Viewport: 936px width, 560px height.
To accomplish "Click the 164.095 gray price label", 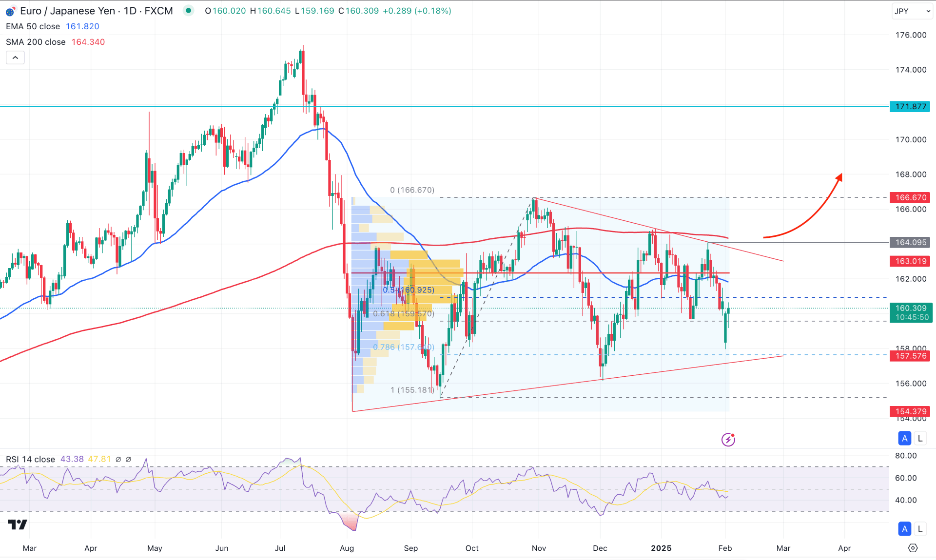I will [x=910, y=242].
